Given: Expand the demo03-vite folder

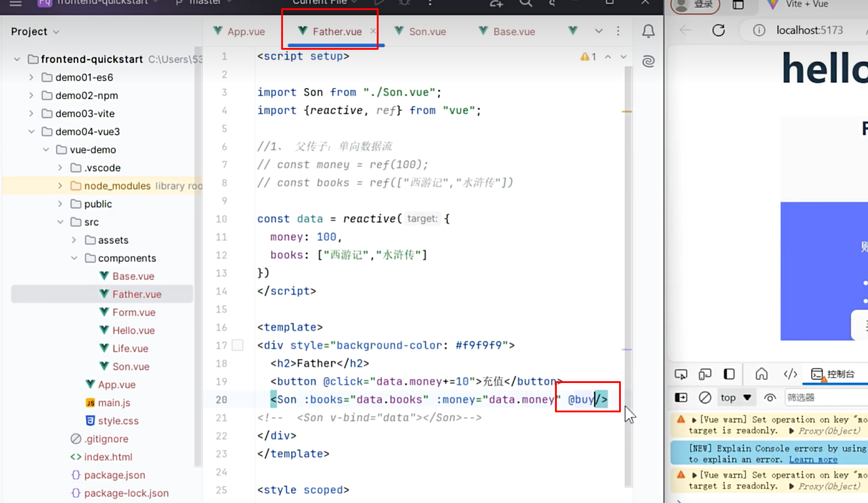Looking at the screenshot, I should (31, 113).
